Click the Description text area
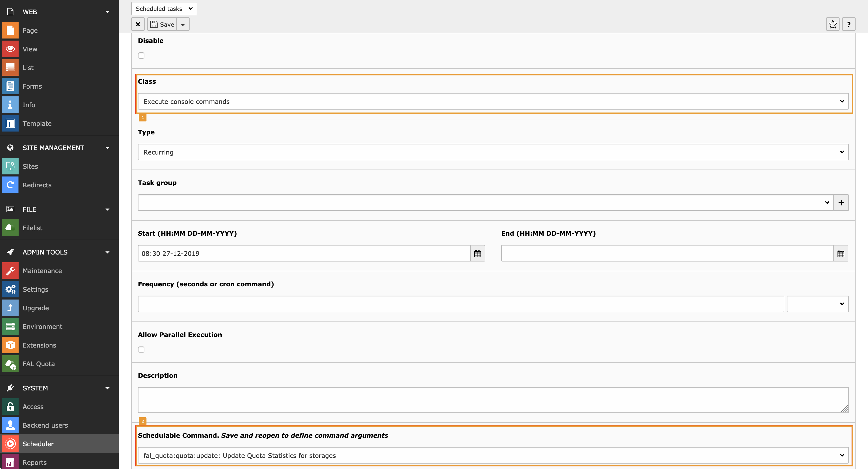 point(493,400)
